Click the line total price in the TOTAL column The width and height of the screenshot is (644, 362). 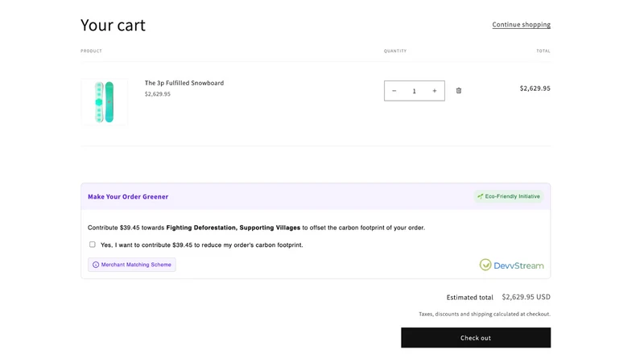tap(535, 88)
